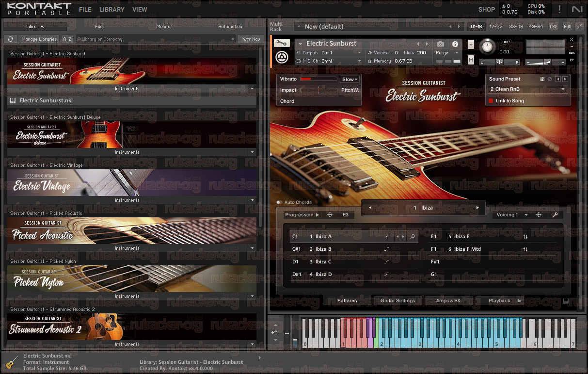
Task: Click the lock icon on the Playback tab
Action: 518,301
